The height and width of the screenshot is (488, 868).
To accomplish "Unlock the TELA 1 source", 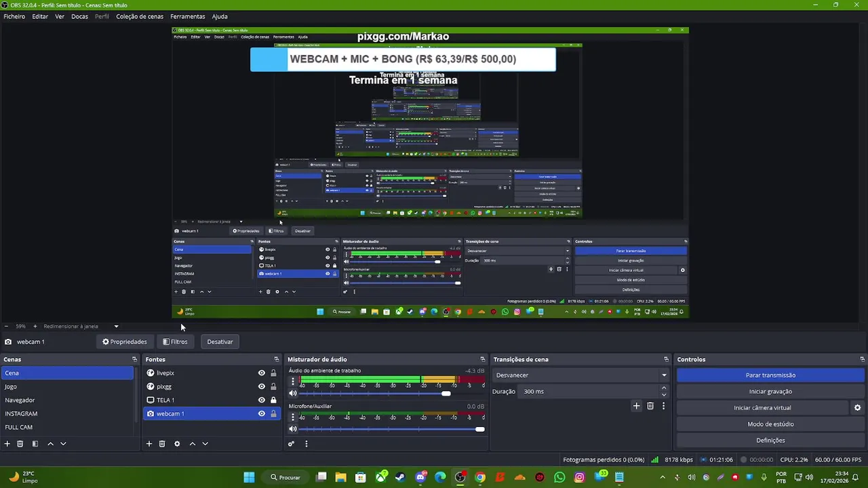I will tap(273, 400).
